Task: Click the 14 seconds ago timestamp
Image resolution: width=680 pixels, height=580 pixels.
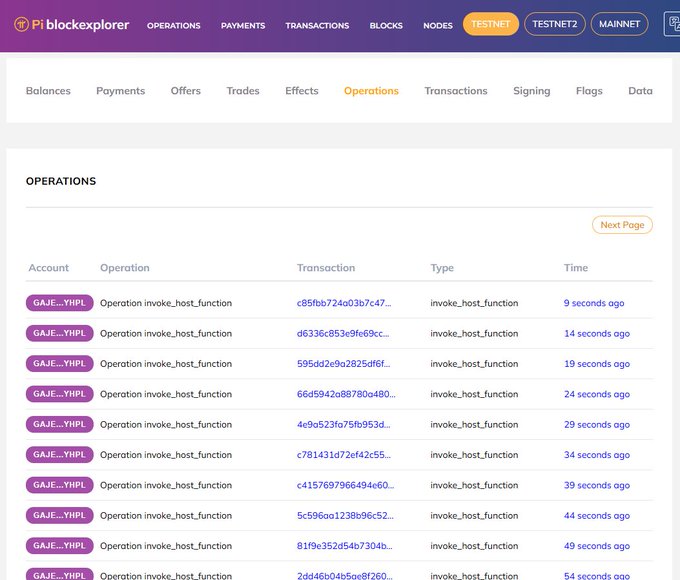Action: pyautogui.click(x=597, y=333)
